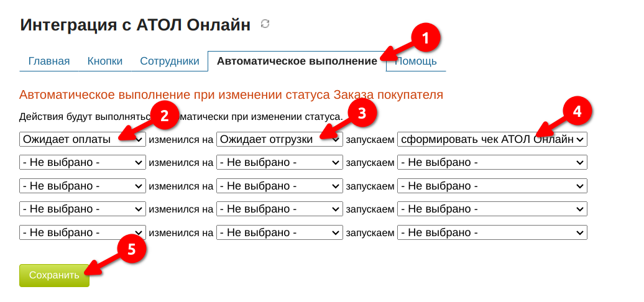Open fourth row's first status dropdown

click(x=83, y=209)
